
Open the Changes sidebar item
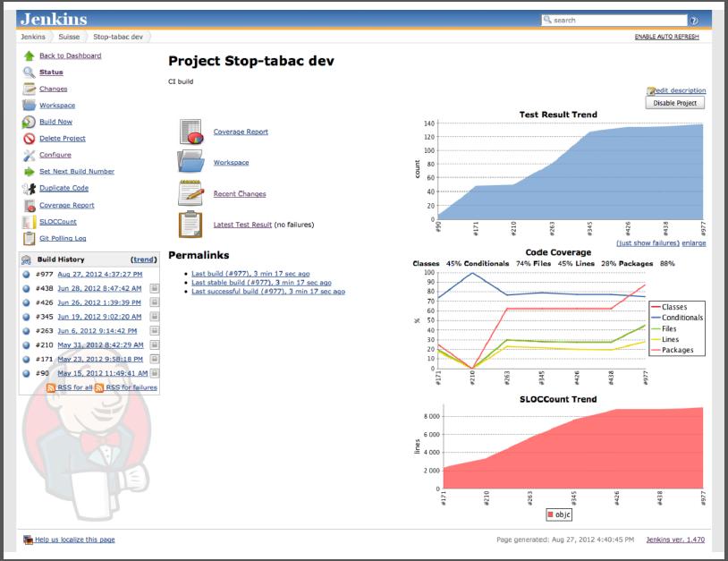(53, 89)
